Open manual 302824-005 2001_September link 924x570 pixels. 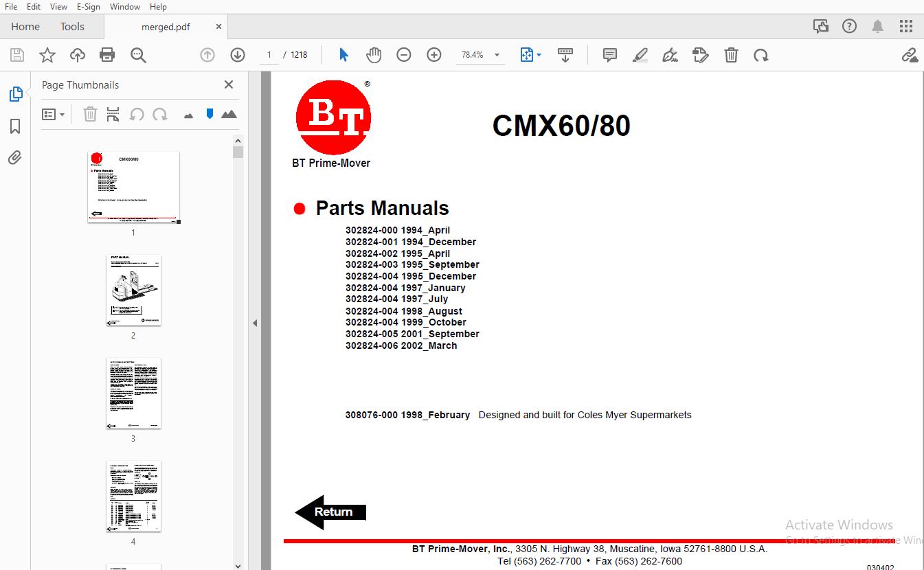click(x=412, y=334)
